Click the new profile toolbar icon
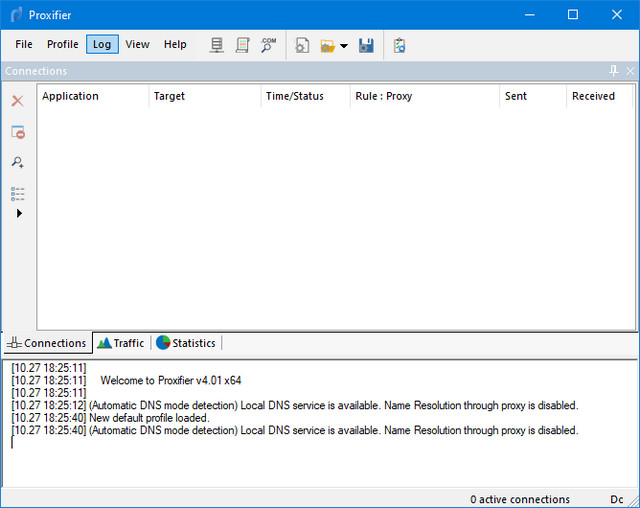Viewport: 640px width, 508px height. click(302, 45)
